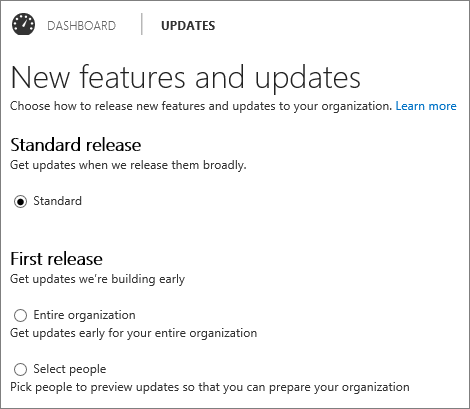Click the 'Entire organization' option label text
This screenshot has width=470, height=409.
click(84, 315)
